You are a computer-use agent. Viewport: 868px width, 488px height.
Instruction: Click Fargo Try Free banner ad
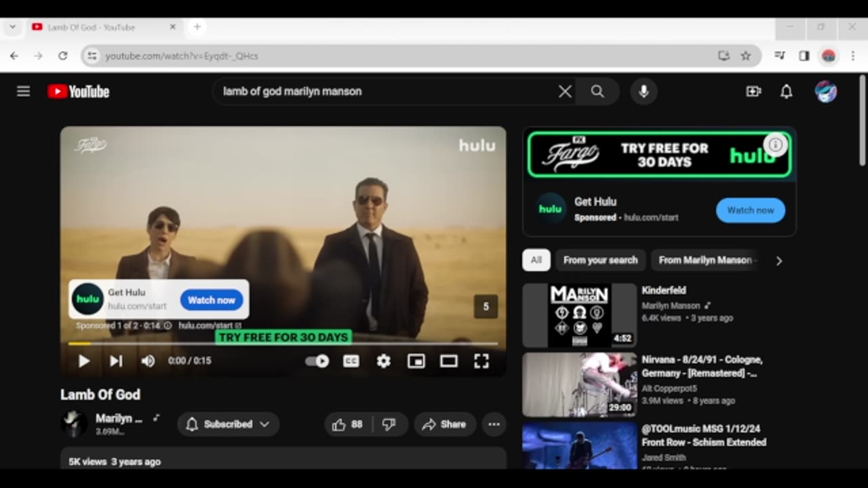pos(659,155)
